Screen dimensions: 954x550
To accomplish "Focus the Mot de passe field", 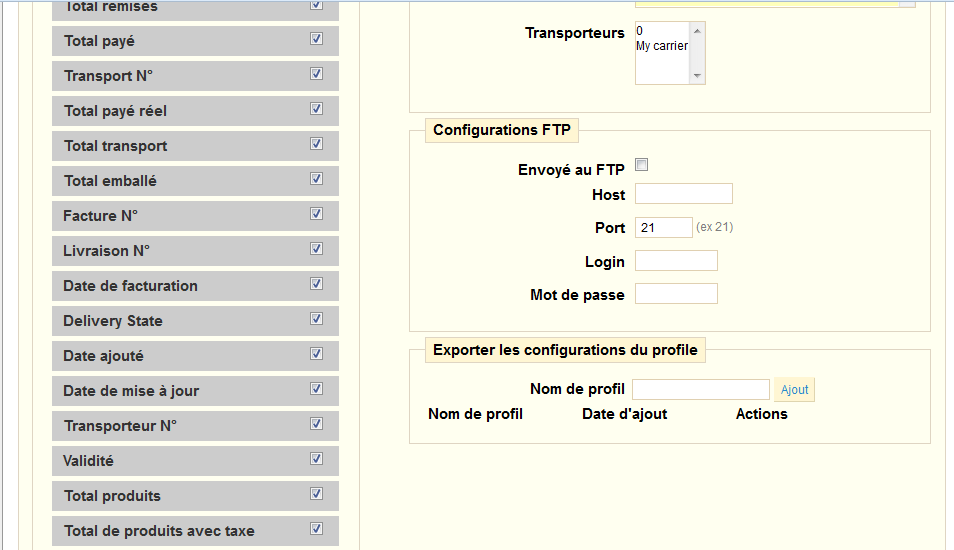I will 676,294.
